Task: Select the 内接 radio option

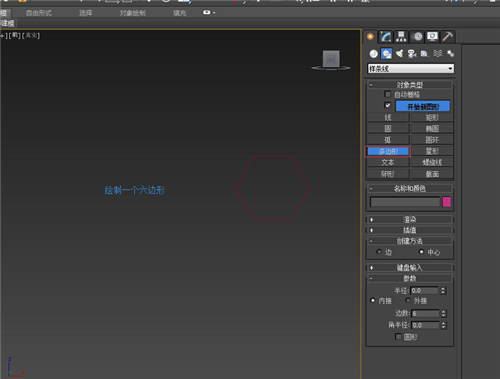Action: click(x=373, y=300)
